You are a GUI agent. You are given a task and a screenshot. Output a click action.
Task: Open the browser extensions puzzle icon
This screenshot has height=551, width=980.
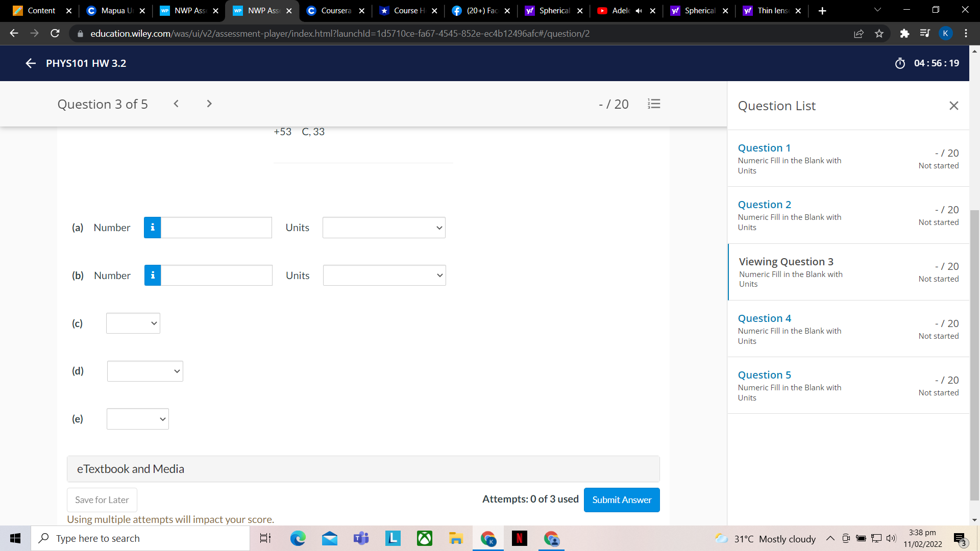[x=904, y=34]
